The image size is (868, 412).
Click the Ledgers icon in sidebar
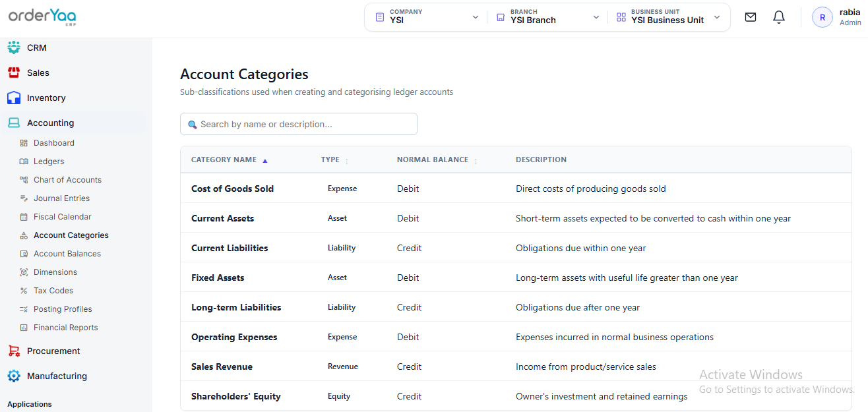24,162
